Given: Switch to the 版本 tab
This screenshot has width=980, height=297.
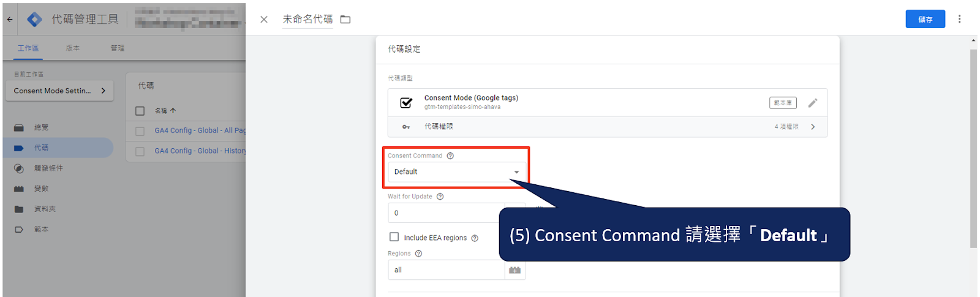Looking at the screenshot, I should [x=73, y=48].
